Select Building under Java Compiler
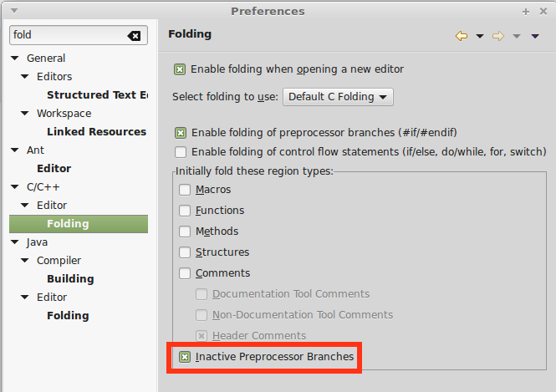The width and height of the screenshot is (556, 392). [70, 278]
